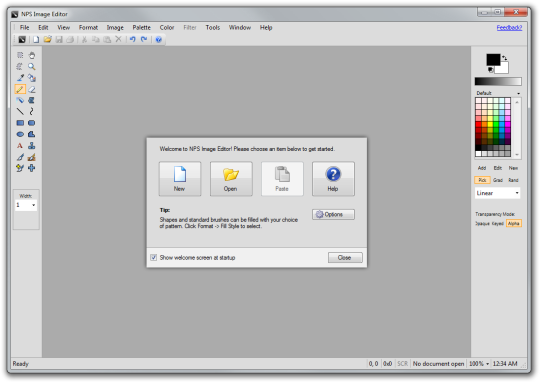
Task: Click the New document toolbar icon
Action: [36, 40]
